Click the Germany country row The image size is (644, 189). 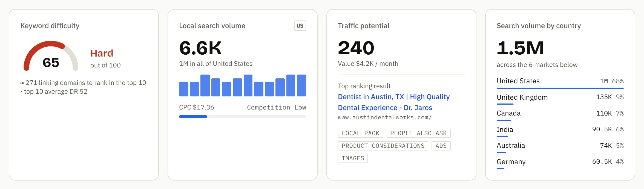(x=560, y=163)
